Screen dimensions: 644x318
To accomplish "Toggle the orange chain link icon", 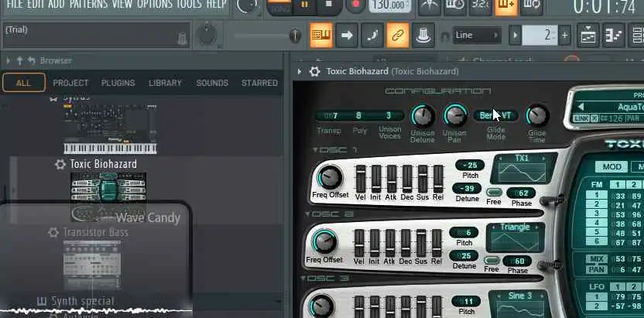I will click(x=398, y=36).
